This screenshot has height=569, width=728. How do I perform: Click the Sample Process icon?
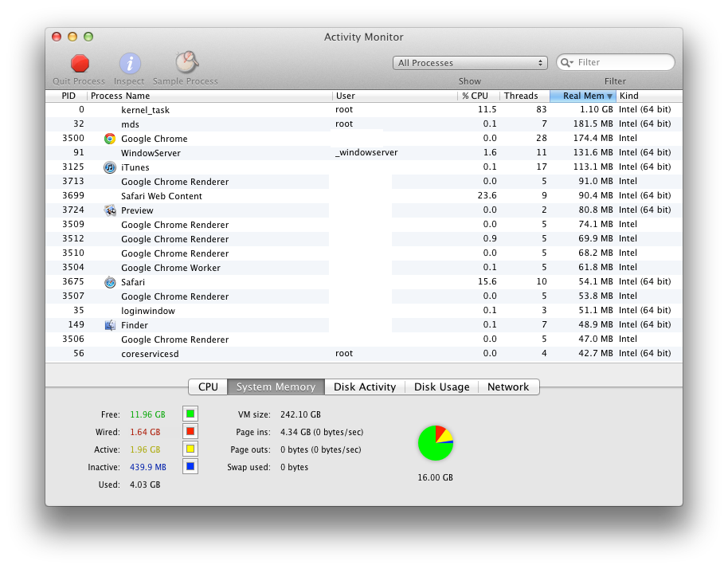point(186,63)
